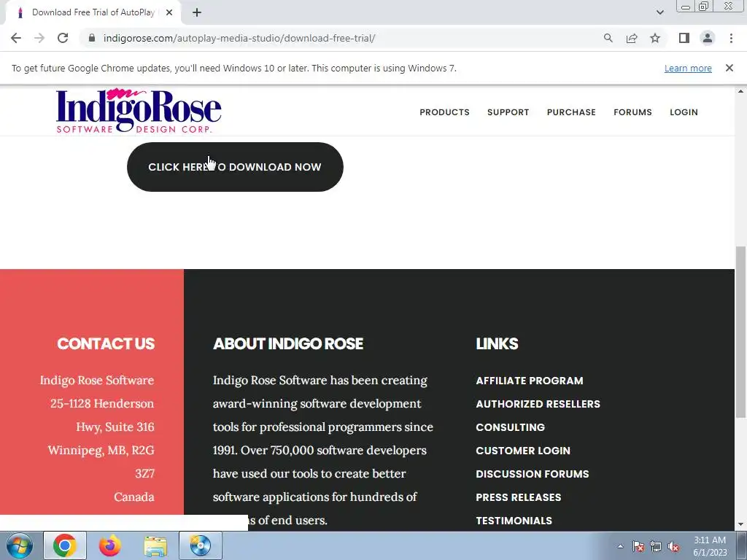This screenshot has height=560, width=747.
Task: Share this page via share icon
Action: point(632,38)
